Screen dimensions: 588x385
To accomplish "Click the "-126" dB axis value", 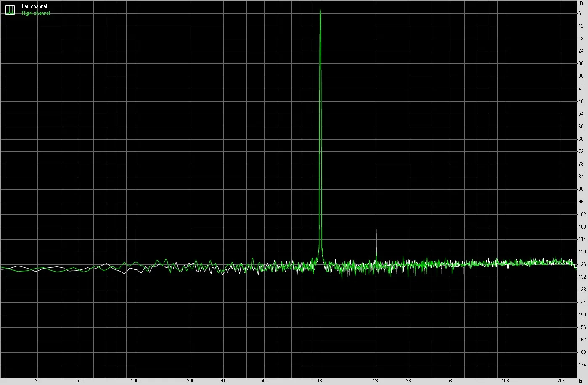I will click(x=582, y=264).
